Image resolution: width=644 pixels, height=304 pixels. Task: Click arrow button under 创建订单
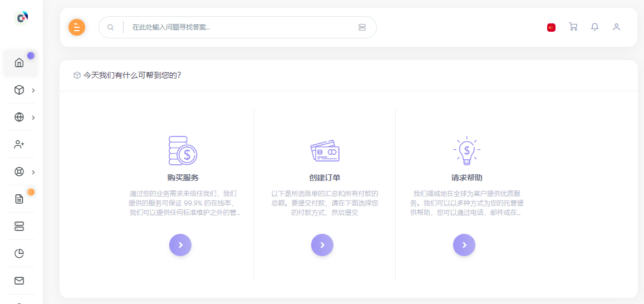322,245
